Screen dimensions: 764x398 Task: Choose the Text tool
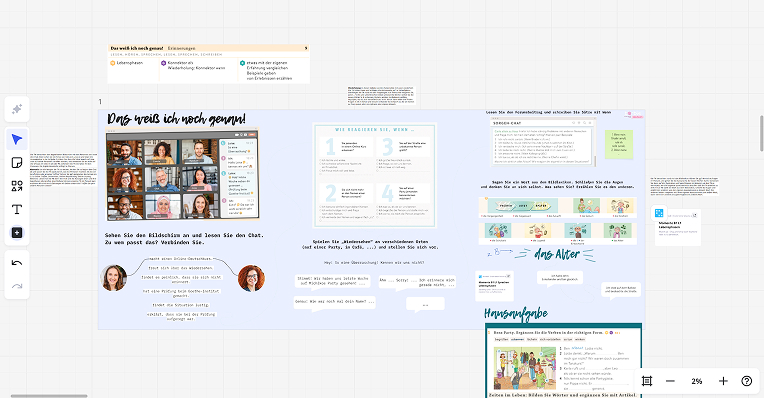tap(17, 209)
